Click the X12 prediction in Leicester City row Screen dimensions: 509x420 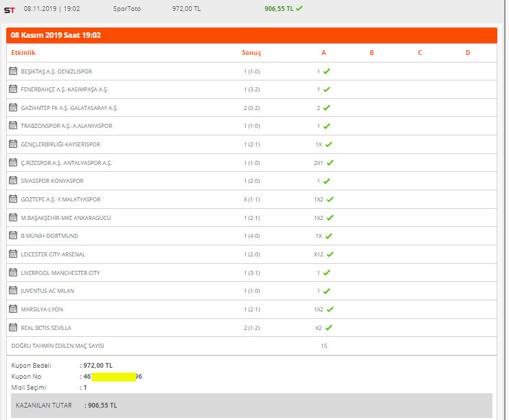point(319,254)
